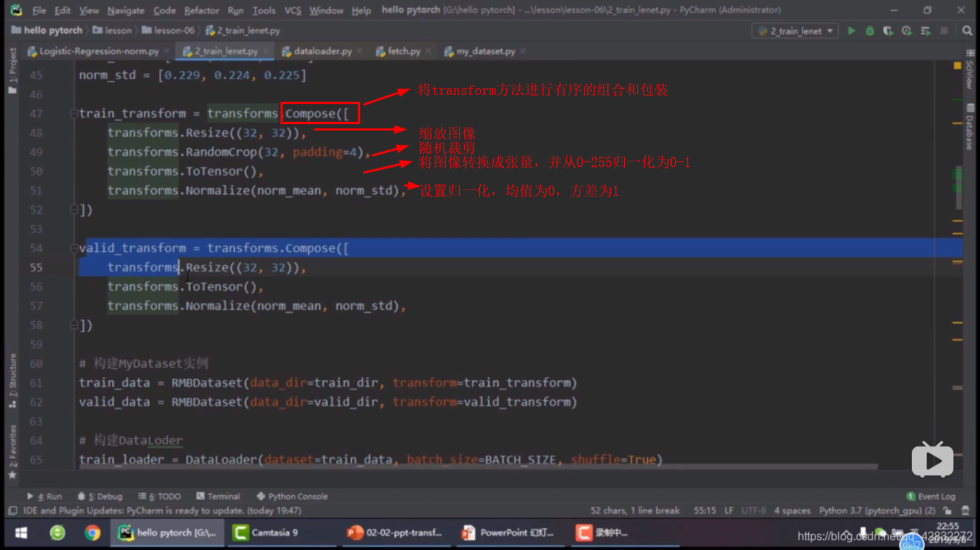Click the grey stop button
Screen dimensions: 980x550
[x=944, y=31]
